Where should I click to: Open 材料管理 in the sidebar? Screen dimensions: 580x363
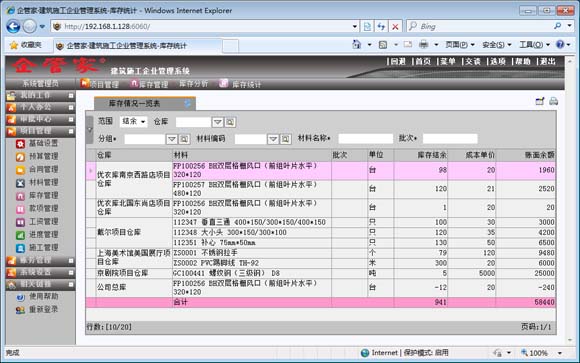[43, 182]
